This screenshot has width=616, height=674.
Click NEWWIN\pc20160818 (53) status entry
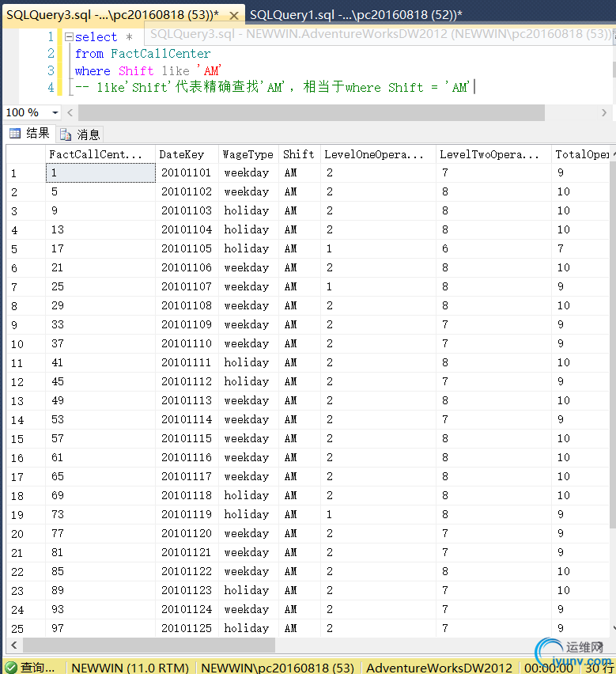point(278,668)
